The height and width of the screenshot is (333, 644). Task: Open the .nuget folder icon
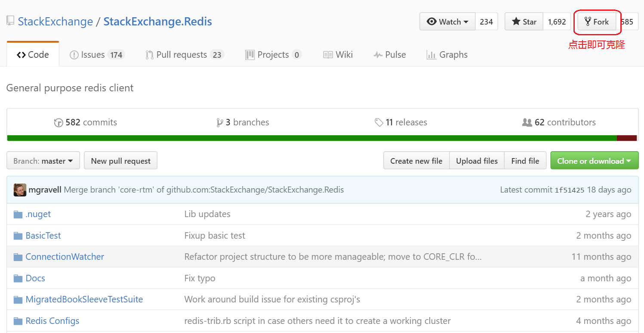[18, 214]
